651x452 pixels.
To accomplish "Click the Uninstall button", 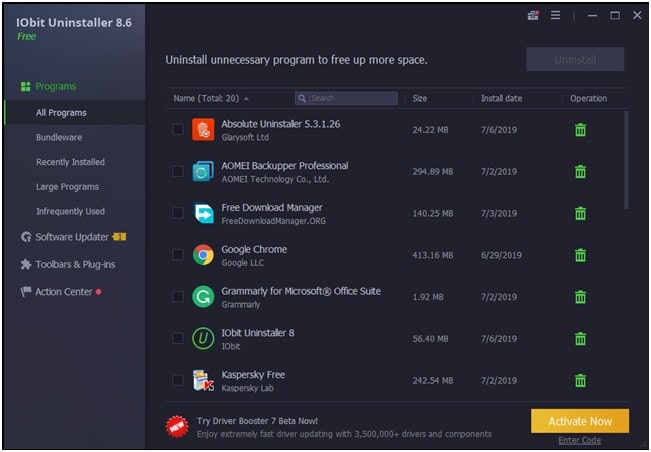I will pos(575,59).
